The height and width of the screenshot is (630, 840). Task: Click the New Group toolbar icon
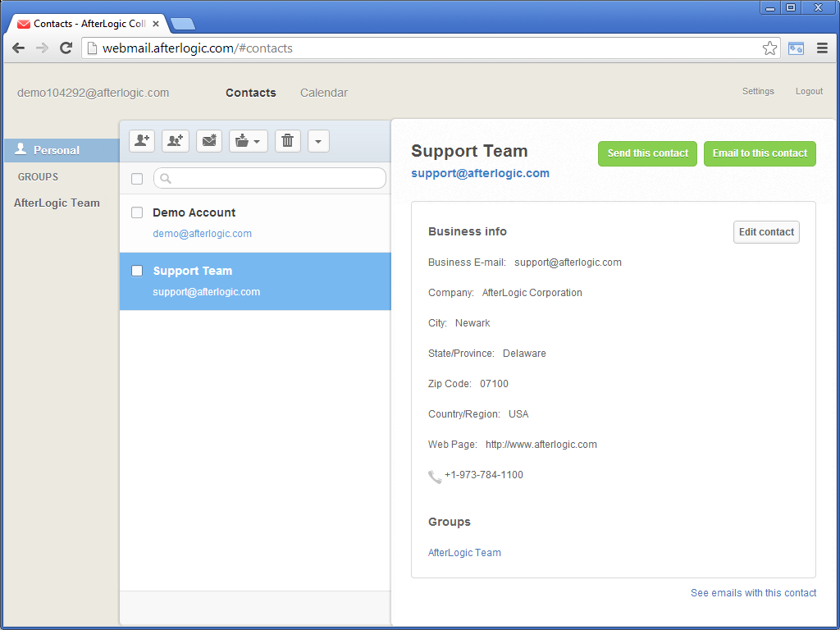point(176,141)
